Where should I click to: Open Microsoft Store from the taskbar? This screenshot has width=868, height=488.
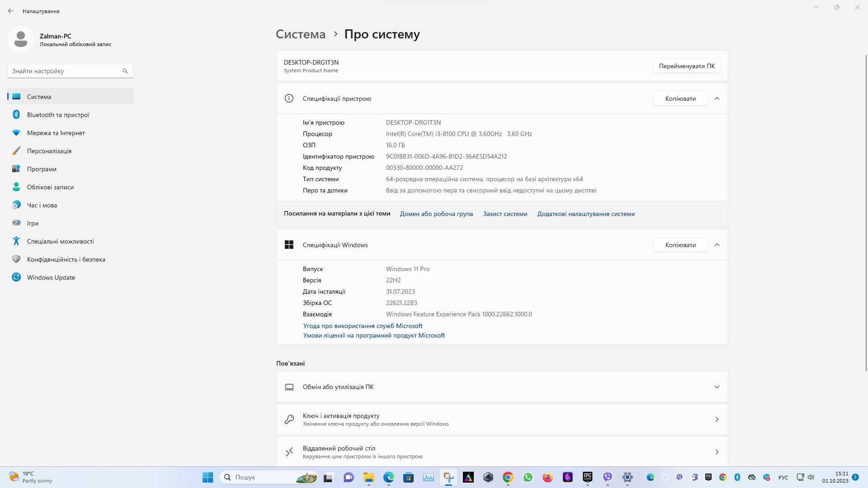[x=409, y=477]
